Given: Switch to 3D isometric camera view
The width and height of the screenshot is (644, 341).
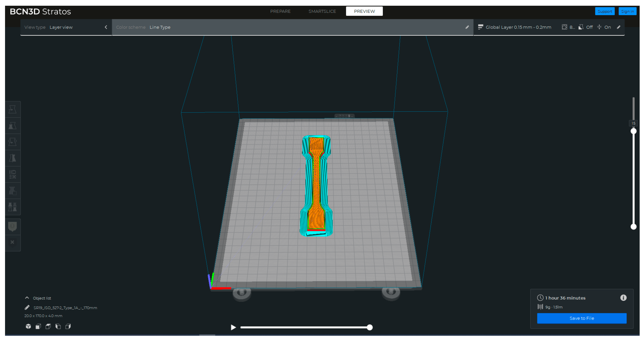Looking at the screenshot, I should [x=28, y=327].
